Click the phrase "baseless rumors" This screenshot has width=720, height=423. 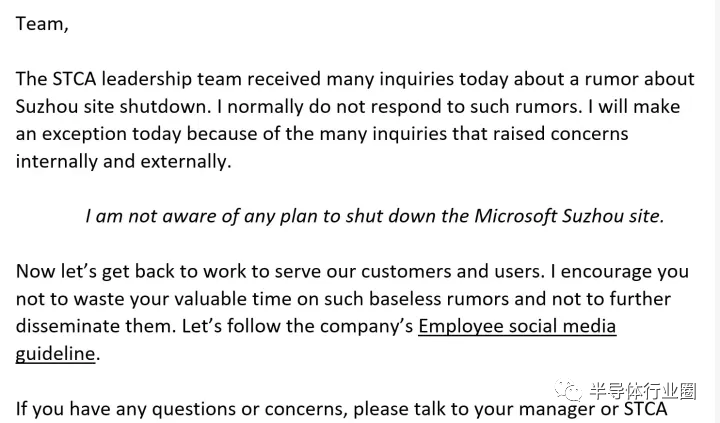tap(439, 299)
